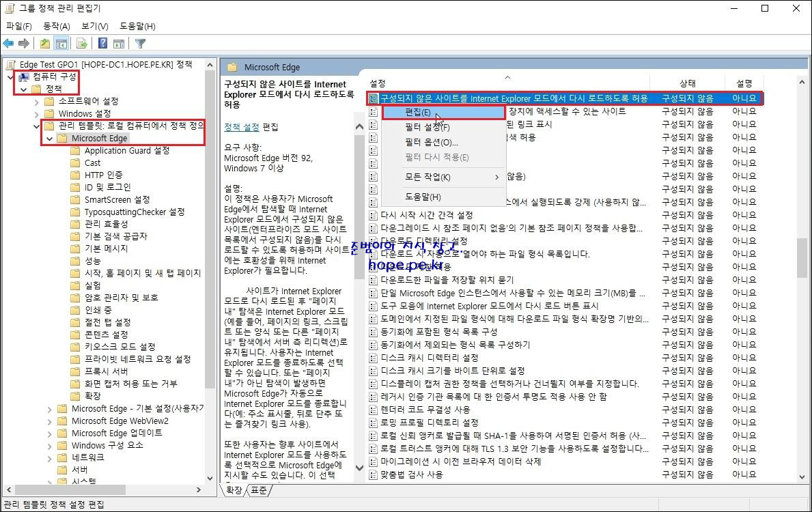Select the 기본 검색 공급자 tree item
Viewport: 812px width, 512px height.
[x=116, y=236]
